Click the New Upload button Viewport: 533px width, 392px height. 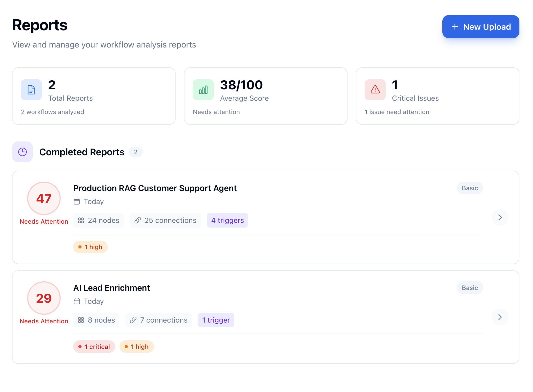pos(480,27)
